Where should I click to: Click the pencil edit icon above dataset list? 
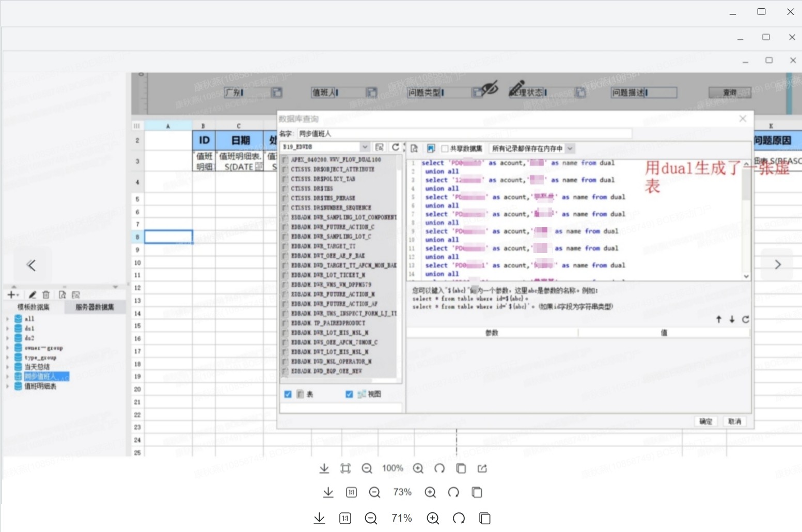[32, 294]
